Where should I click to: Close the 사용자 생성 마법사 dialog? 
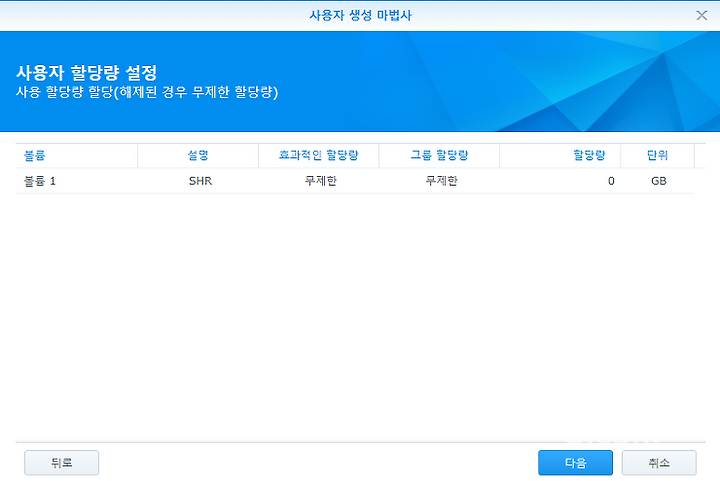coord(701,15)
